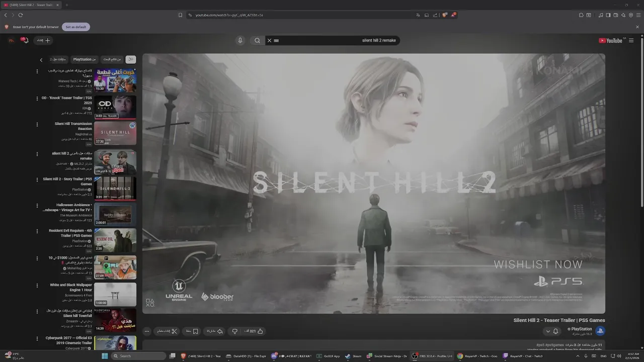Image resolution: width=644 pixels, height=362 pixels.
Task: Open options menu for the Waheed Tech video
Action: (37, 71)
